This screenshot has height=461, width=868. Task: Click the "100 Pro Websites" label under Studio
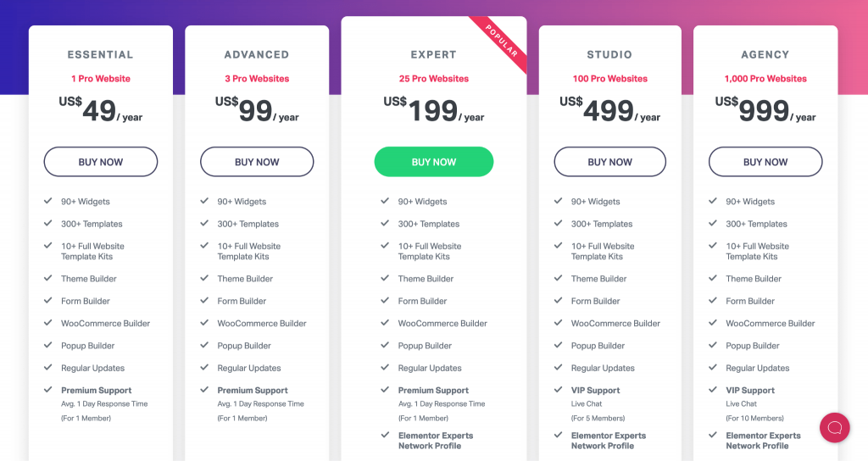click(609, 79)
